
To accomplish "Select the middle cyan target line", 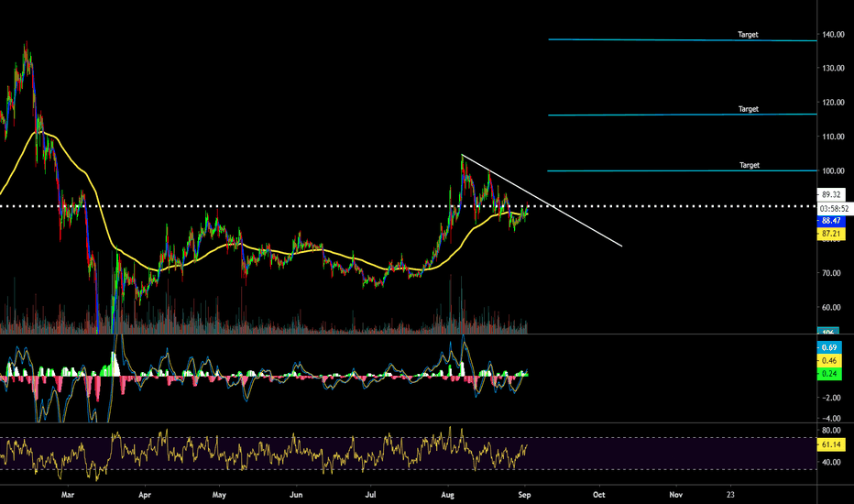I will (683, 115).
